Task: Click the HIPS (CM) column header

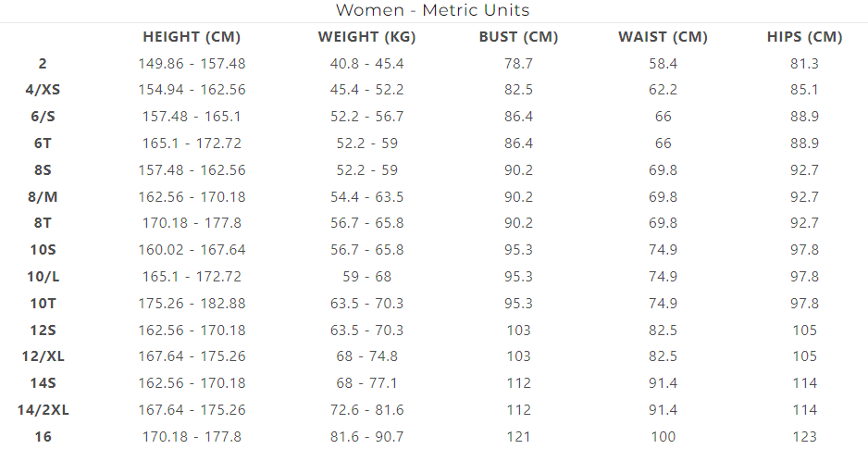Action: [x=804, y=37]
